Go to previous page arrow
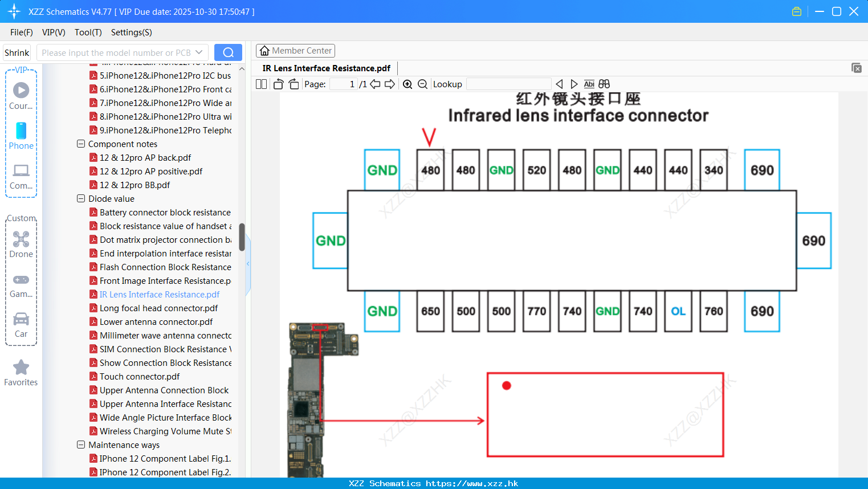The width and height of the screenshot is (868, 489). tap(375, 84)
